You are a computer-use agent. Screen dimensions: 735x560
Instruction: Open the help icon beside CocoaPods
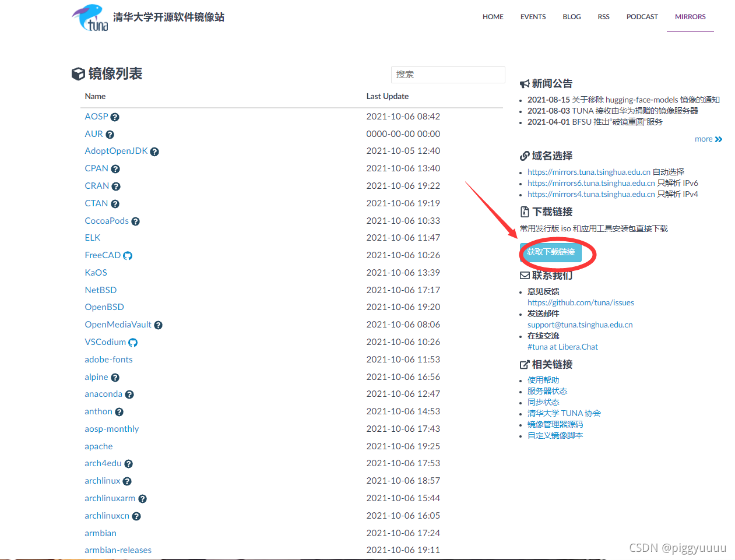[x=135, y=221]
